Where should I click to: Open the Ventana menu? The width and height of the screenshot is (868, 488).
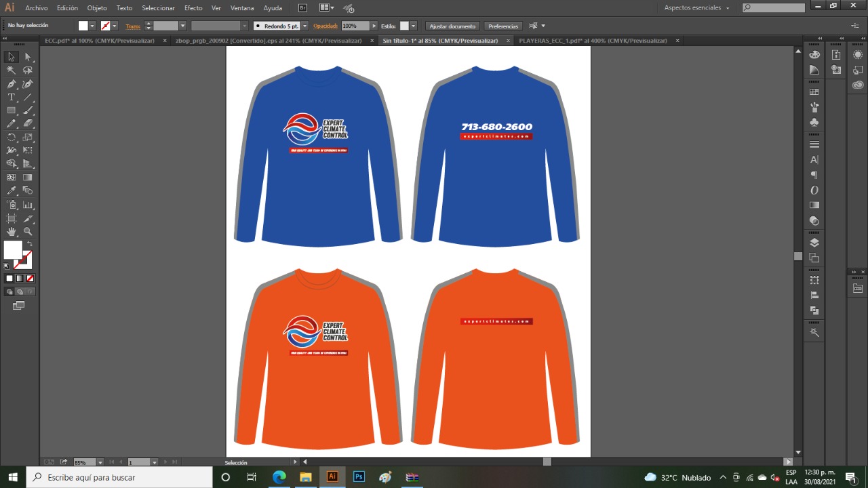pyautogui.click(x=242, y=8)
